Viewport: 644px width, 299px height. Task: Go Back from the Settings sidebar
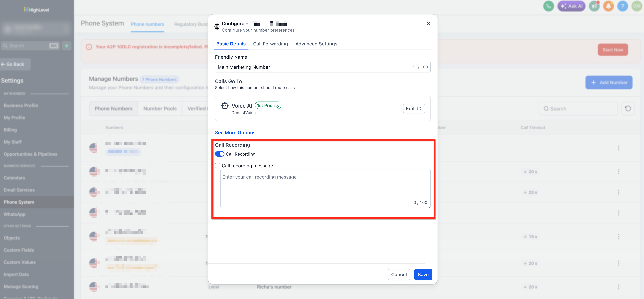click(x=15, y=64)
